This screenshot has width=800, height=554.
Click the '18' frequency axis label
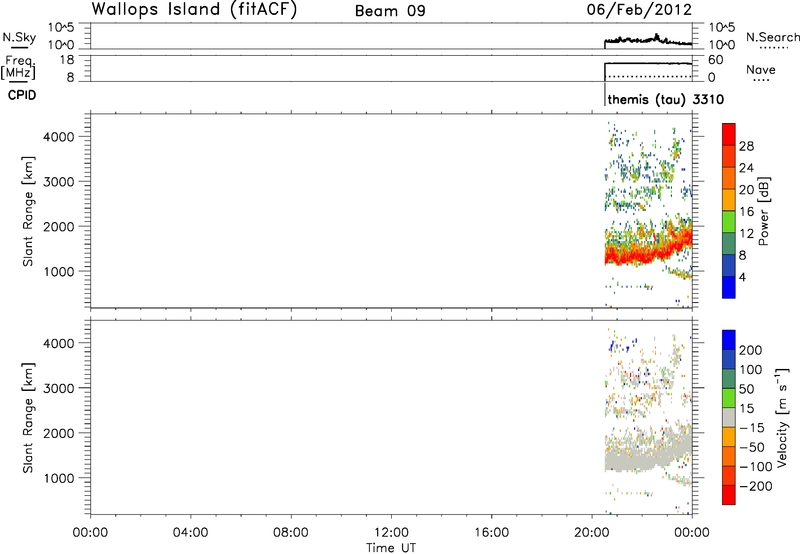[67, 60]
